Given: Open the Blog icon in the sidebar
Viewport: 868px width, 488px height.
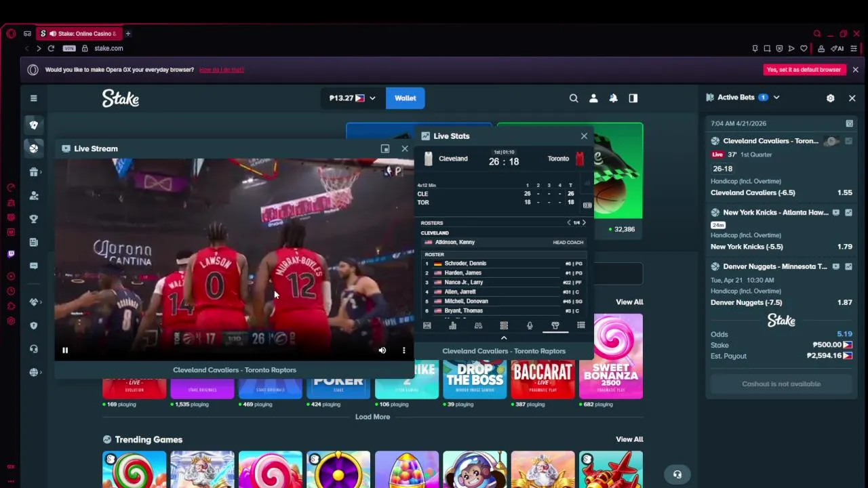Looking at the screenshot, I should click(33, 242).
